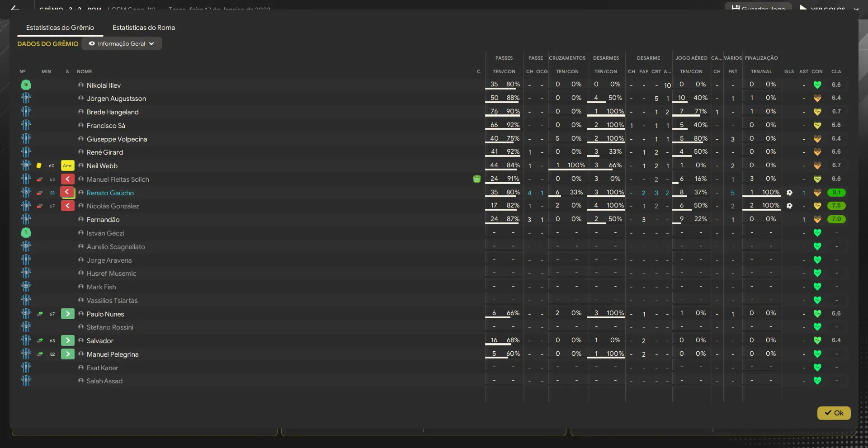Image resolution: width=868 pixels, height=448 pixels.
Task: Click the FNT column header
Action: pos(732,71)
